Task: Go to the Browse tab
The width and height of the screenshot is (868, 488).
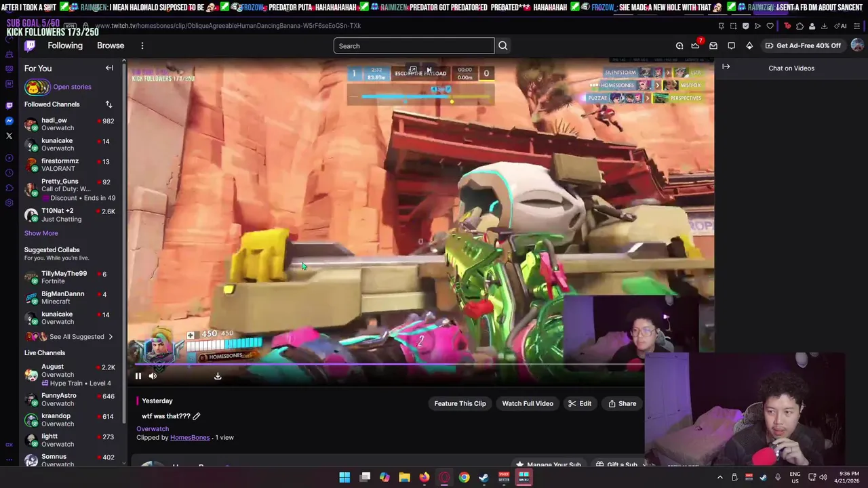Action: click(x=111, y=45)
